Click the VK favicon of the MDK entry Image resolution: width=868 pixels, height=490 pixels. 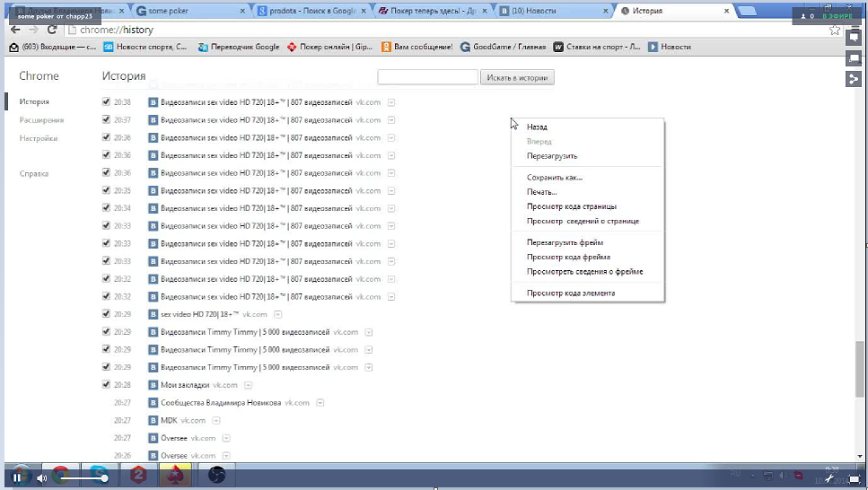coord(153,420)
